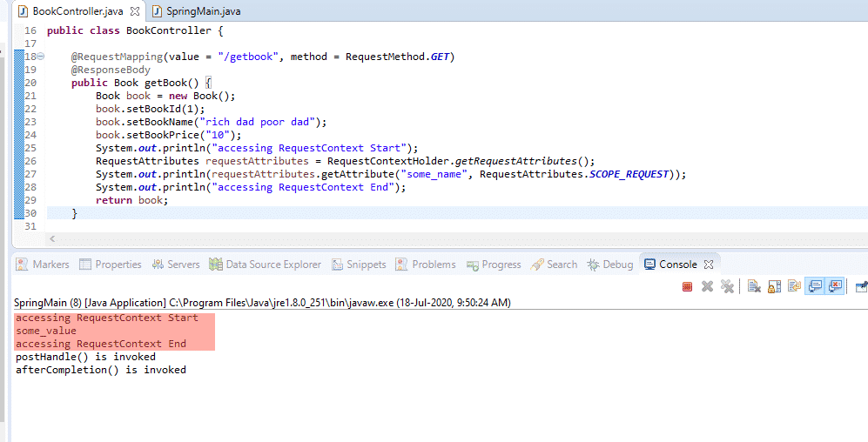Clear the console output
The width and height of the screenshot is (868, 442).
754,286
